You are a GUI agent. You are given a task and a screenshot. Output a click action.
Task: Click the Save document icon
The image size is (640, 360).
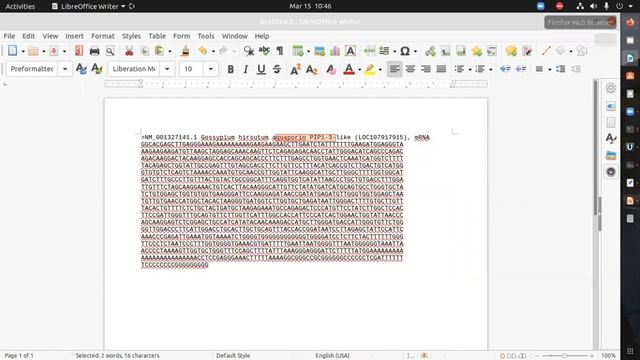[53, 51]
